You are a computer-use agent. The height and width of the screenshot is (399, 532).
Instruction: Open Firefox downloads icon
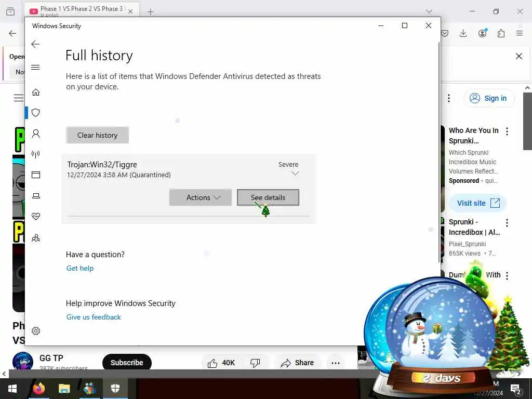463,33
